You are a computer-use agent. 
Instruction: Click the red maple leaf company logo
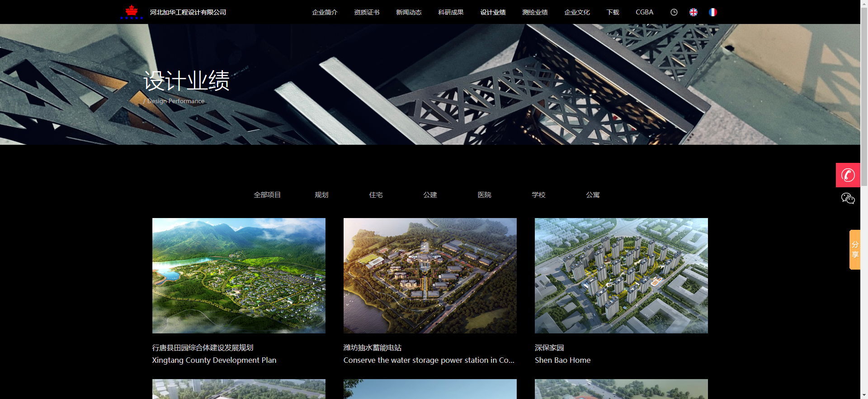pos(132,12)
